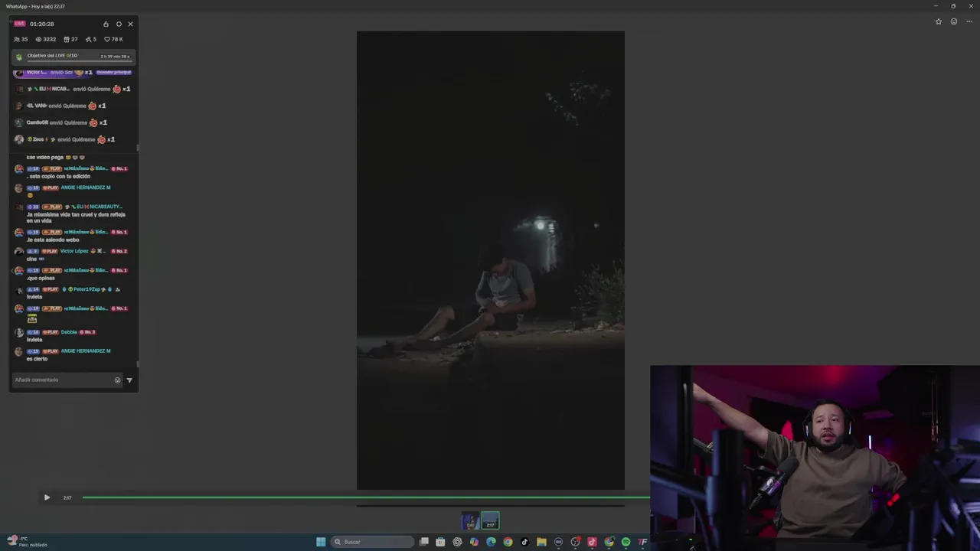Open the weather widget on taskbar

pyautogui.click(x=28, y=542)
